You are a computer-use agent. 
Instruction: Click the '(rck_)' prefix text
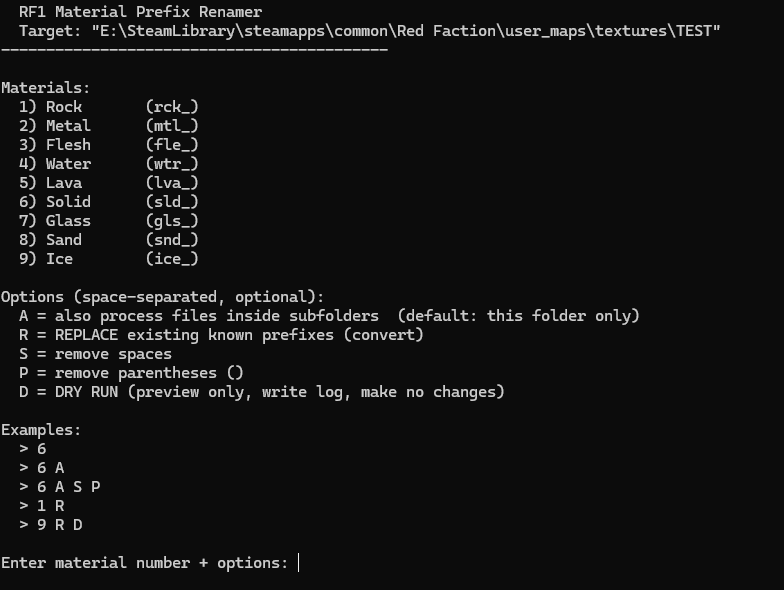[x=172, y=107]
